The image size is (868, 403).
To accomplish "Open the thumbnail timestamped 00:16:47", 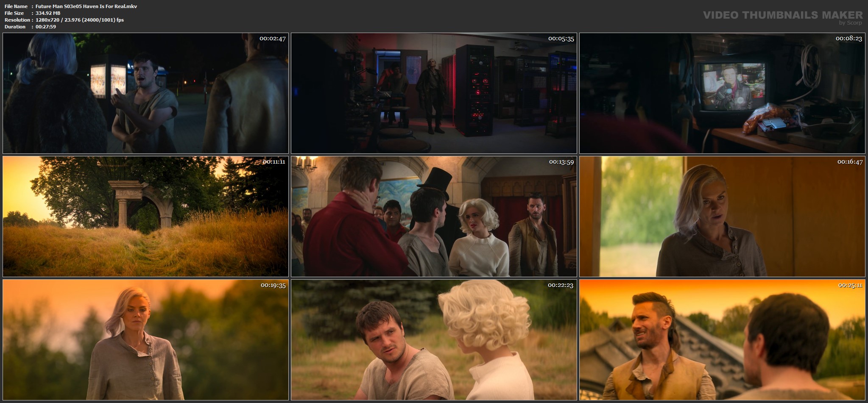I will coord(722,217).
